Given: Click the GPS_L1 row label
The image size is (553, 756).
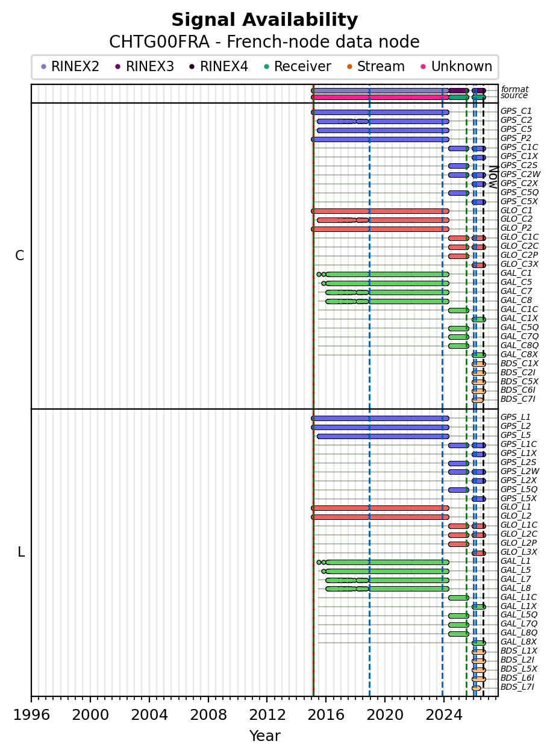Looking at the screenshot, I should (516, 417).
